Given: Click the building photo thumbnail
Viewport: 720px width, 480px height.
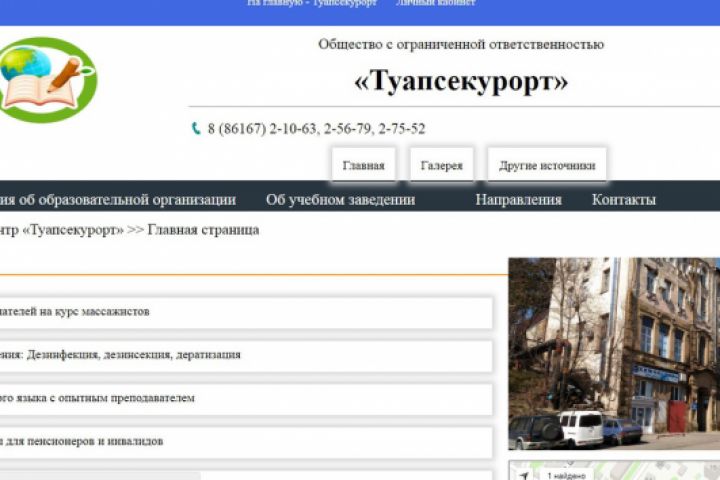Looking at the screenshot, I should click(x=614, y=354).
